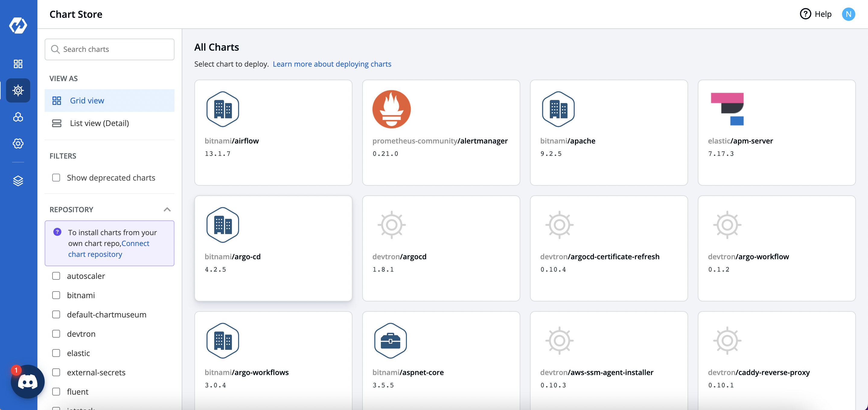
Task: Open the chart store helm icon
Action: [x=18, y=90]
